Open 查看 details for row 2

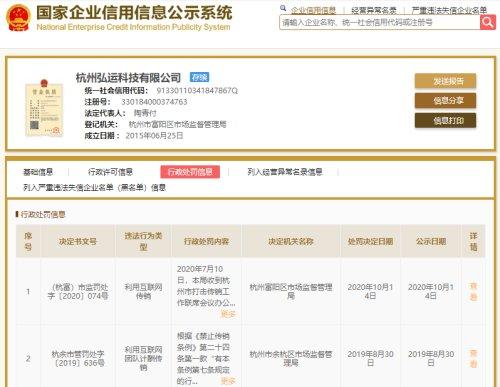tap(473, 358)
